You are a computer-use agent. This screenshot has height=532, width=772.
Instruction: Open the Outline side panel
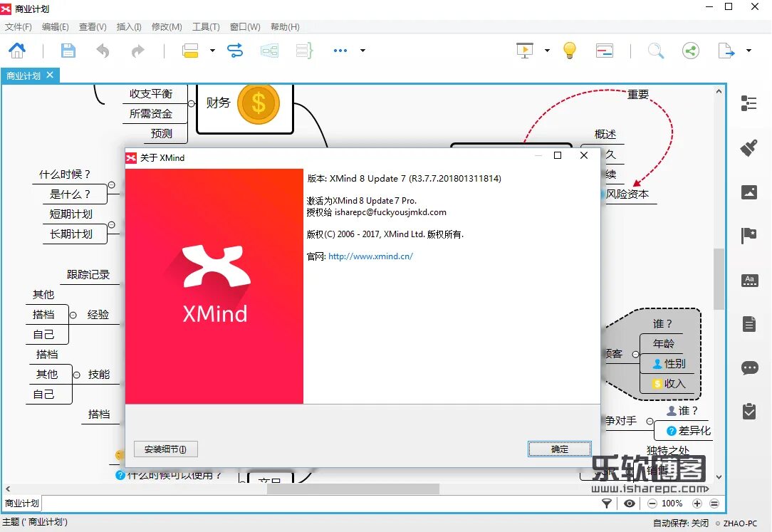[749, 103]
